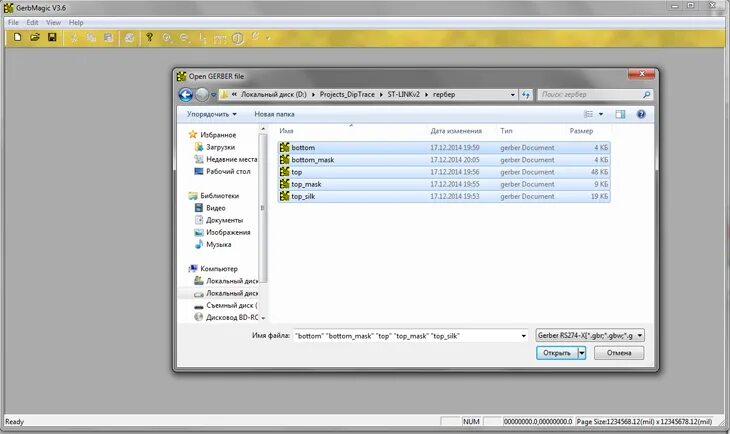This screenshot has width=730, height=434.
Task: Click the New file toolbar icon
Action: point(17,37)
